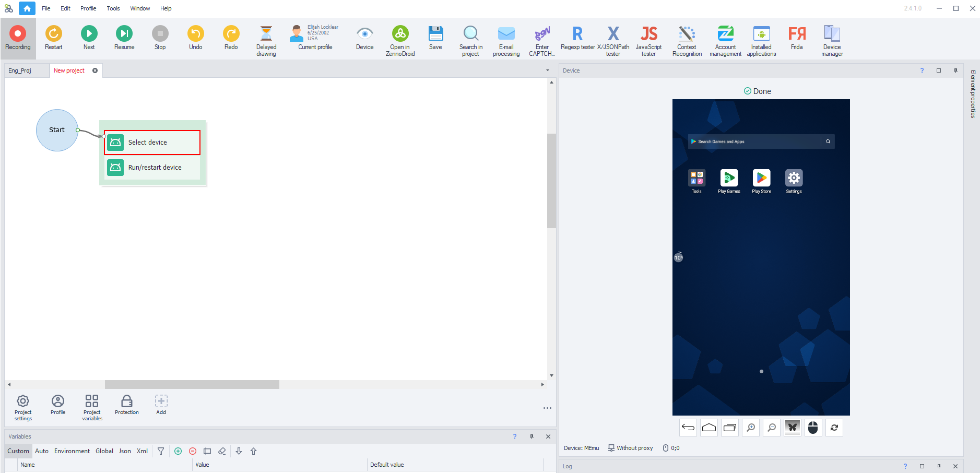
Task: Open the JavaScript tester
Action: coord(648,39)
